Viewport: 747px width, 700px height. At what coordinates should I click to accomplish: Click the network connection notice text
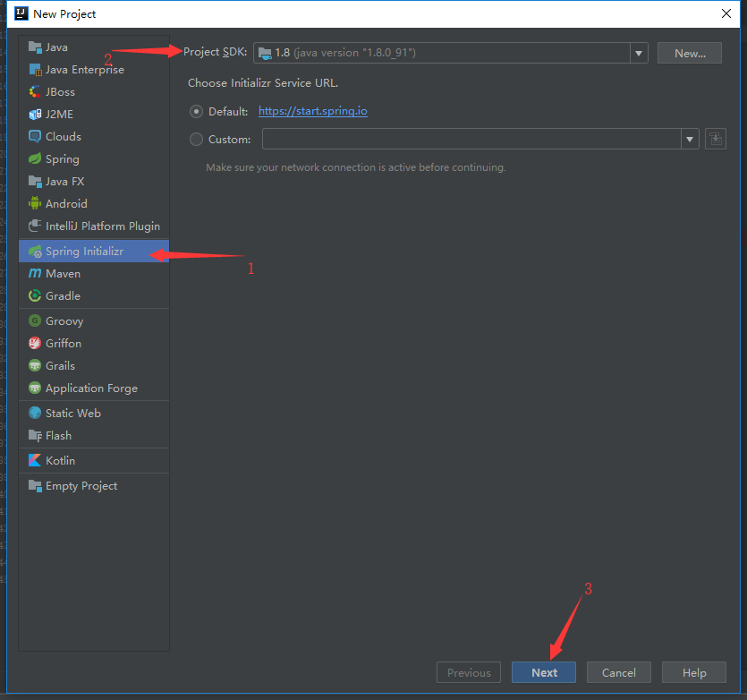[x=356, y=167]
